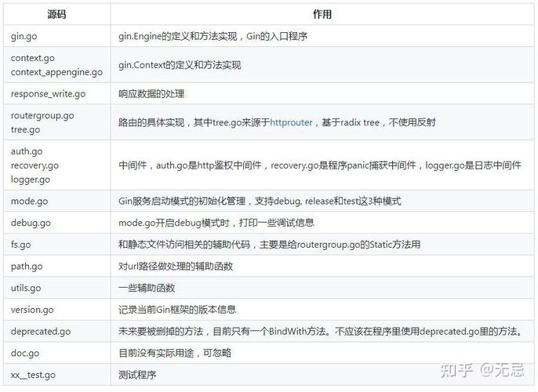
Task: Open the httprouter hyperlink
Action: click(x=291, y=122)
